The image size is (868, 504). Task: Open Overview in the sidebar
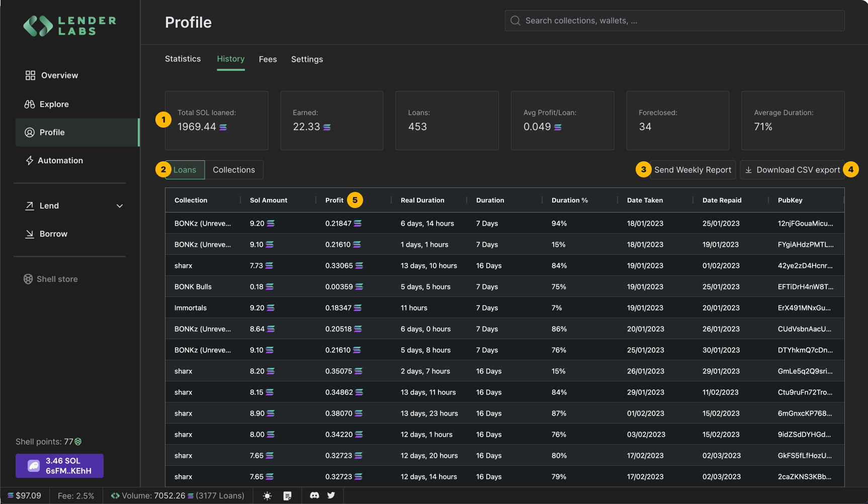tap(59, 75)
